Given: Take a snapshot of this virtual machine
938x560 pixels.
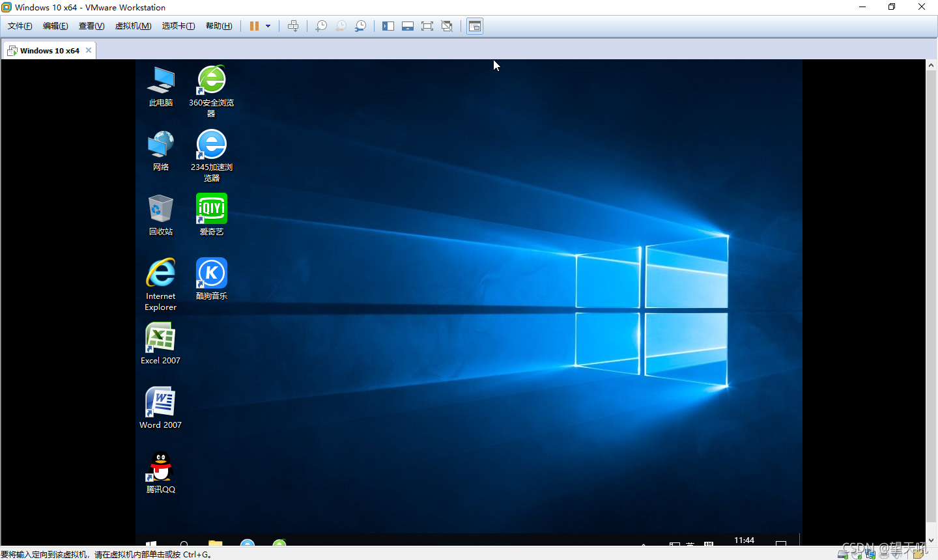Looking at the screenshot, I should click(x=321, y=26).
